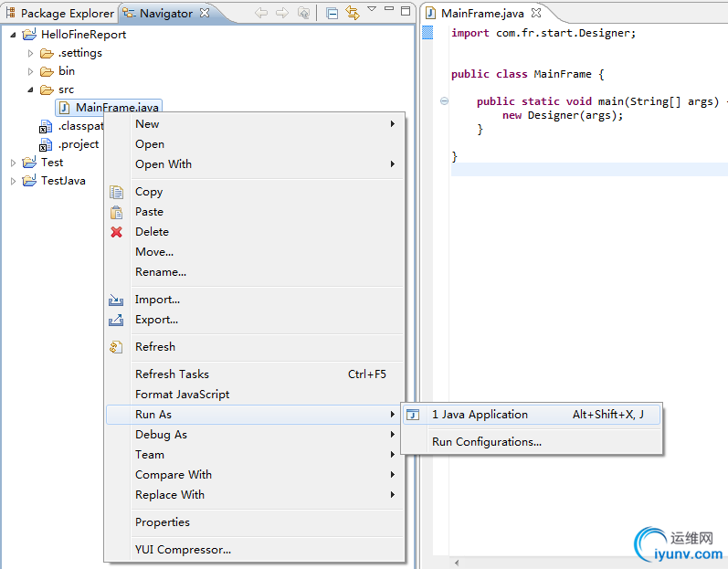Toggle the Link with Editor icon
The image size is (728, 569).
coord(353,13)
